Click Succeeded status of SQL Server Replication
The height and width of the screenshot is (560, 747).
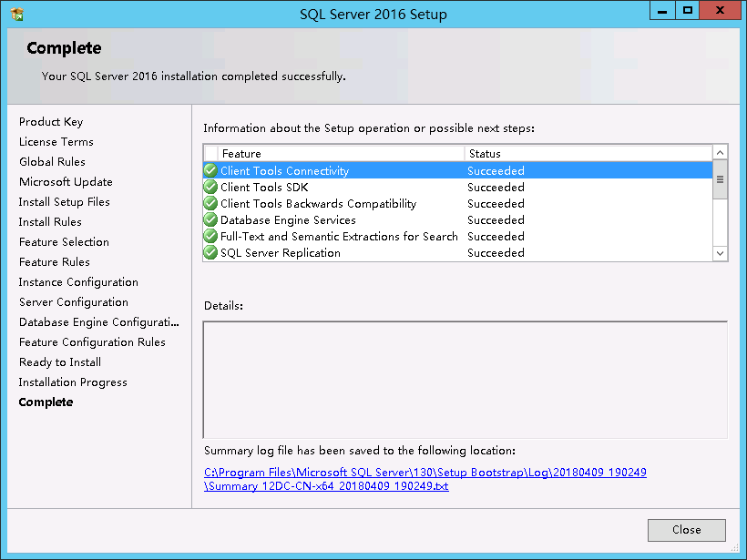tap(496, 253)
